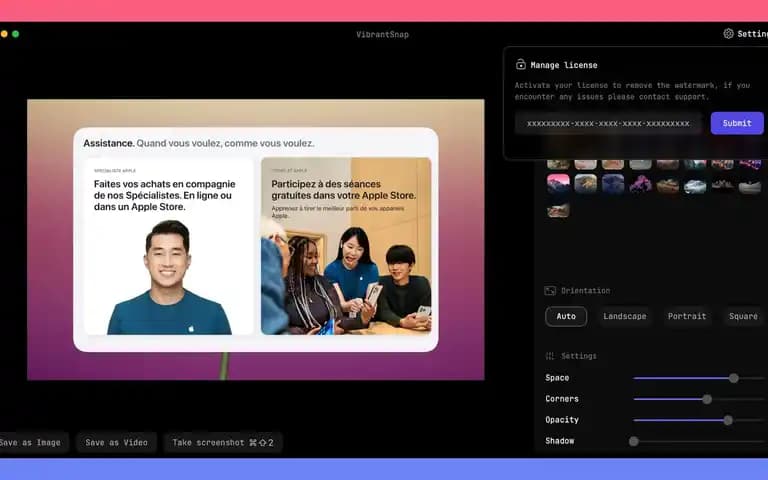Select Portrait orientation
Image resolution: width=768 pixels, height=480 pixels.
point(687,316)
